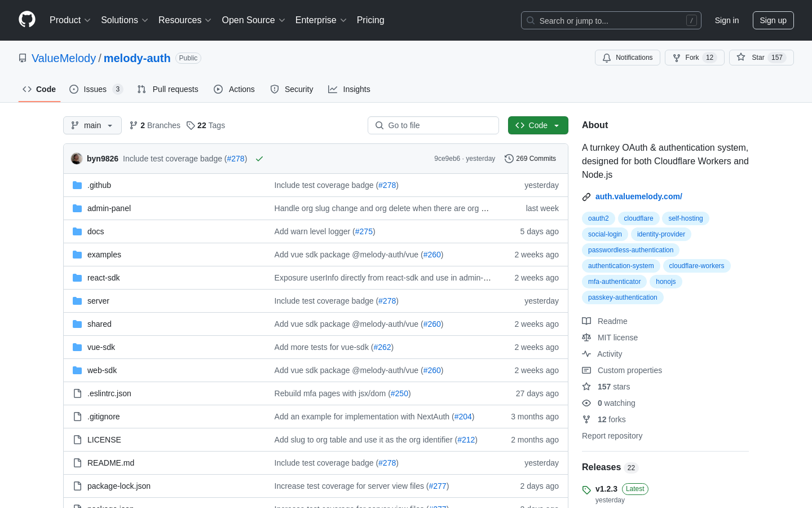Click the Notifications bell icon
812x508 pixels.
pyautogui.click(x=607, y=58)
